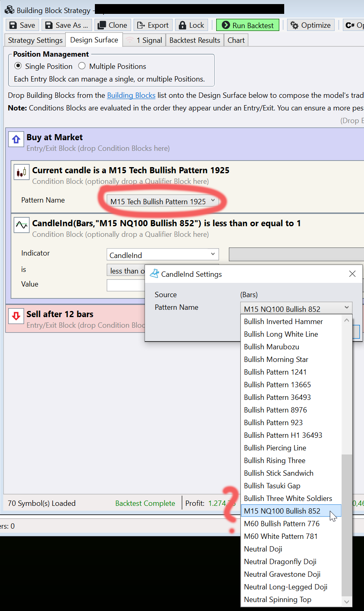Select M15 NQ100 Bullish 852 list item
Viewport: 364px width, 611px height.
click(291, 511)
